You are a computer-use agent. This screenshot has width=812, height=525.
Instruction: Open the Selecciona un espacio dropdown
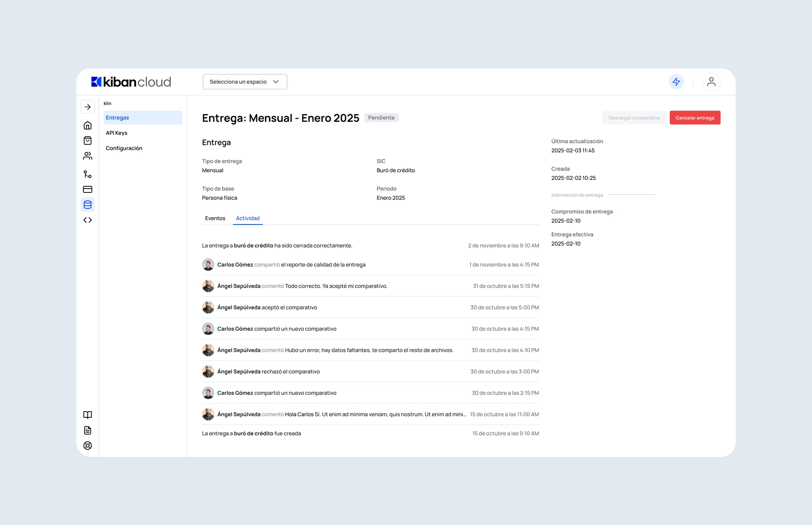pyautogui.click(x=245, y=82)
